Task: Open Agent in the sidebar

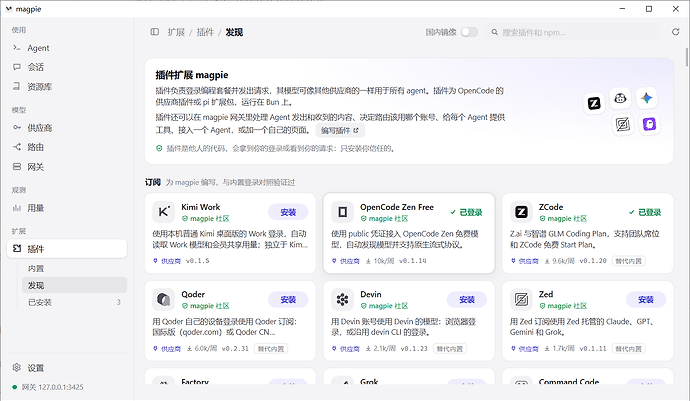Action: [x=67, y=48]
